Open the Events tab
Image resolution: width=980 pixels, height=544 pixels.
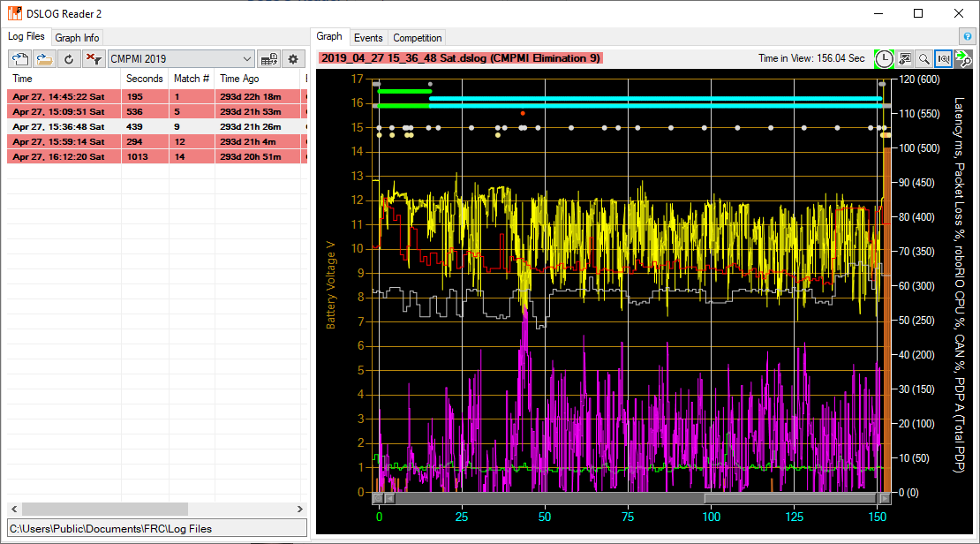[x=367, y=38]
